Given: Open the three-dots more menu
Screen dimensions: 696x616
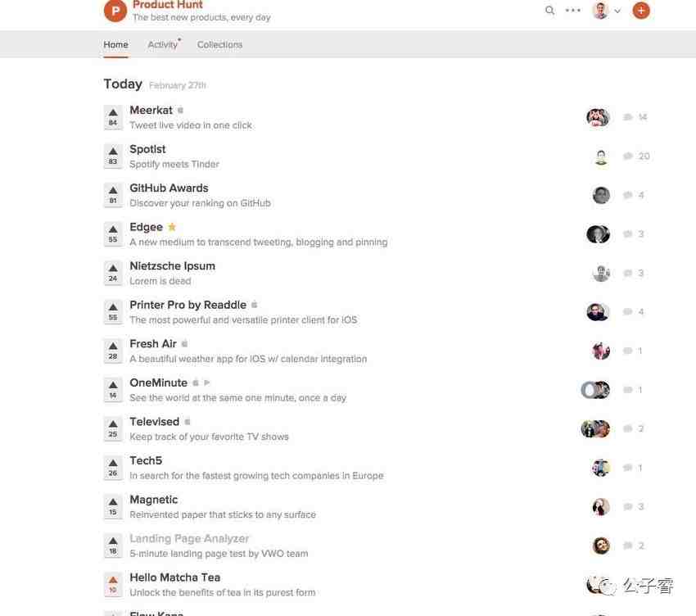Looking at the screenshot, I should [573, 10].
